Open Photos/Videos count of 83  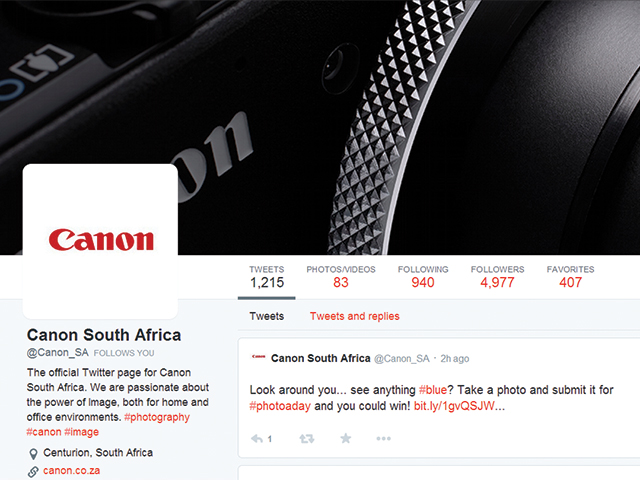(341, 277)
